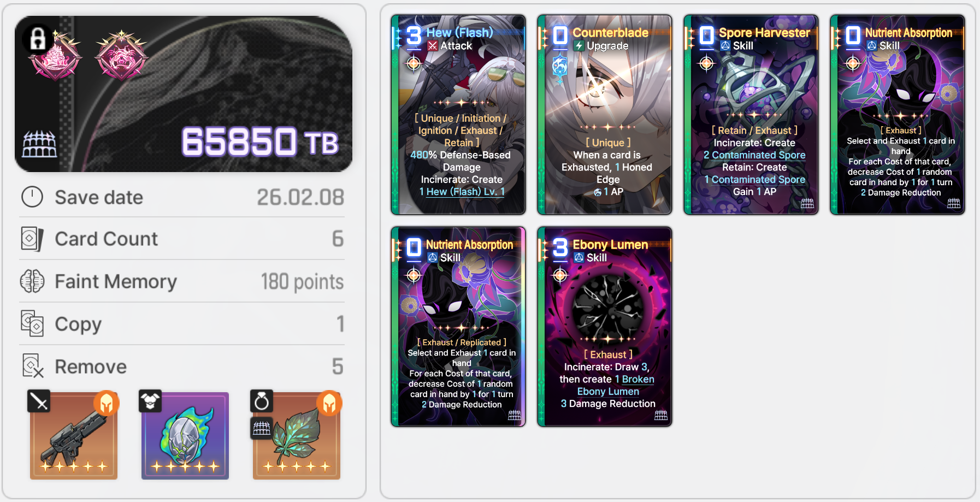Click the clock icon next to Save date

[32, 197]
